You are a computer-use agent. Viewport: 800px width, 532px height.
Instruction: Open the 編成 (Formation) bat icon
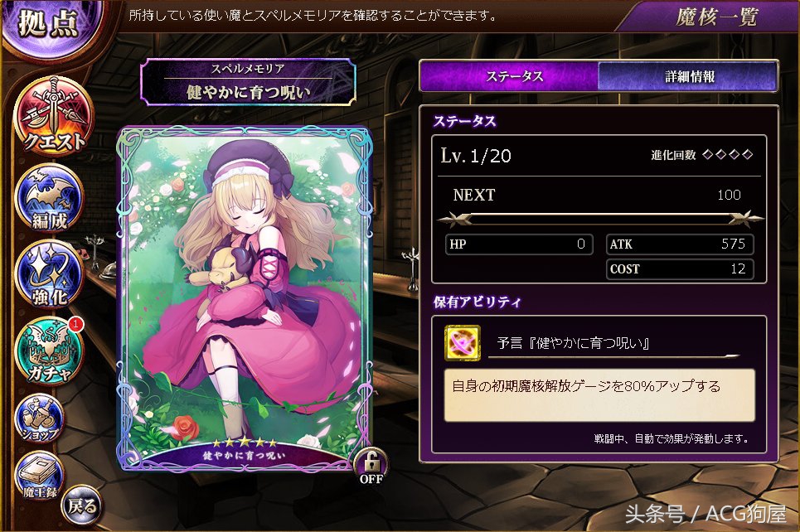(50, 198)
